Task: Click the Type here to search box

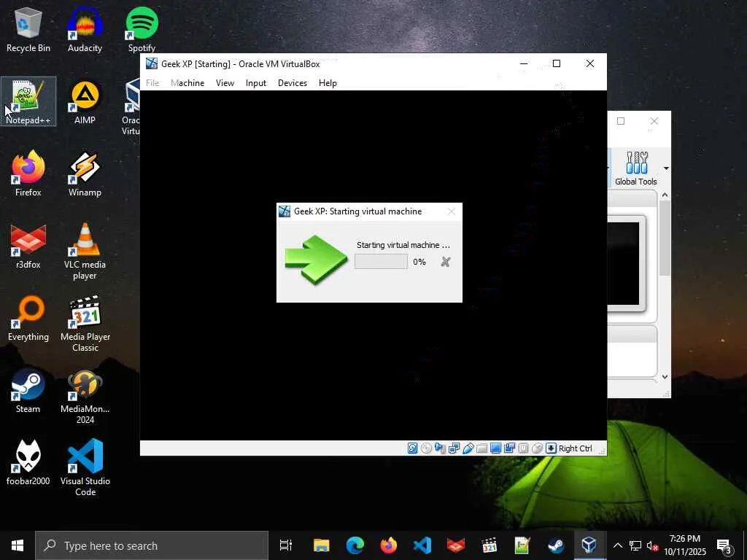Action: click(x=152, y=545)
